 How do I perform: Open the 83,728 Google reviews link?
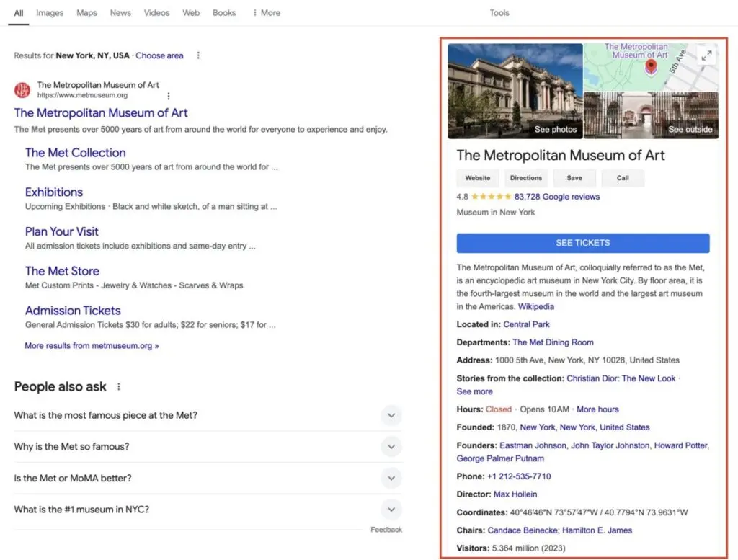tap(556, 197)
